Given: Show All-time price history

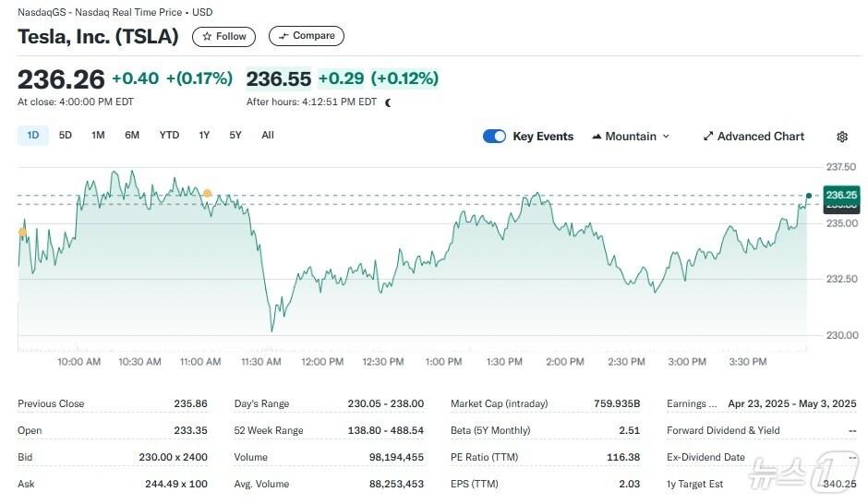Looking at the screenshot, I should point(268,136).
